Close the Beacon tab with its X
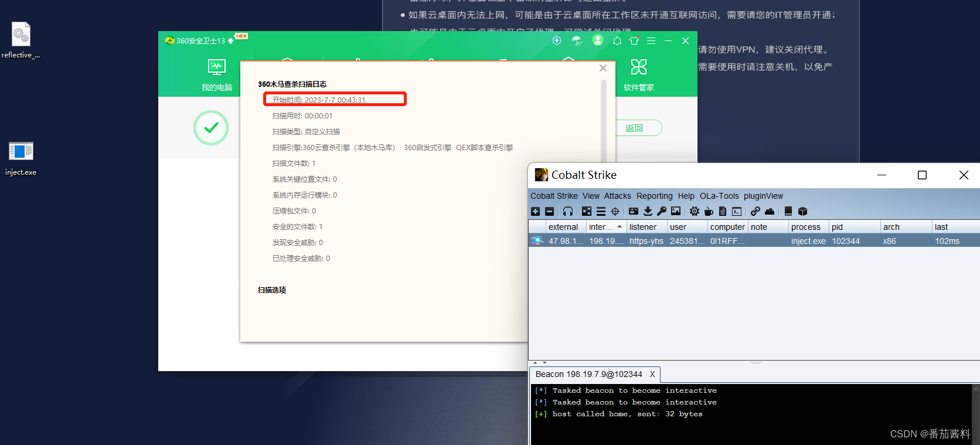The image size is (980, 445). [652, 374]
